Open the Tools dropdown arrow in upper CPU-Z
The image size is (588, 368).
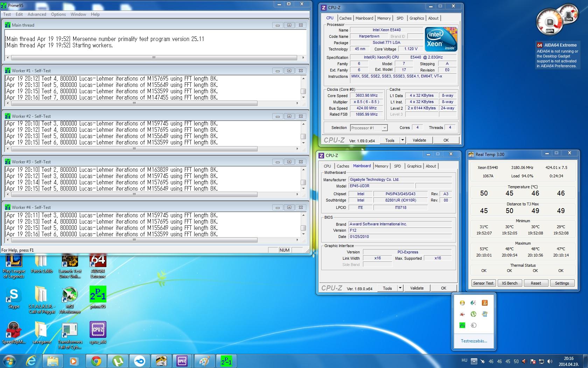(402, 140)
